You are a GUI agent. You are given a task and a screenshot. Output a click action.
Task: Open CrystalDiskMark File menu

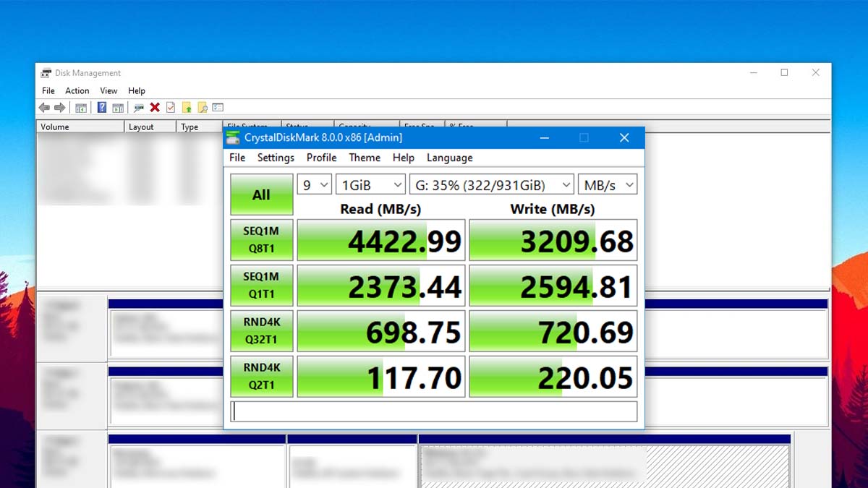[237, 158]
